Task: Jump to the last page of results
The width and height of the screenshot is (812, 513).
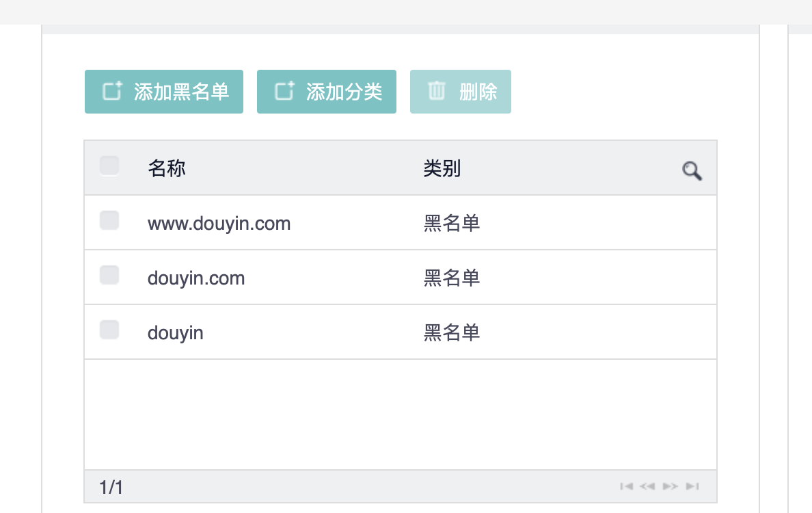Action: (692, 486)
